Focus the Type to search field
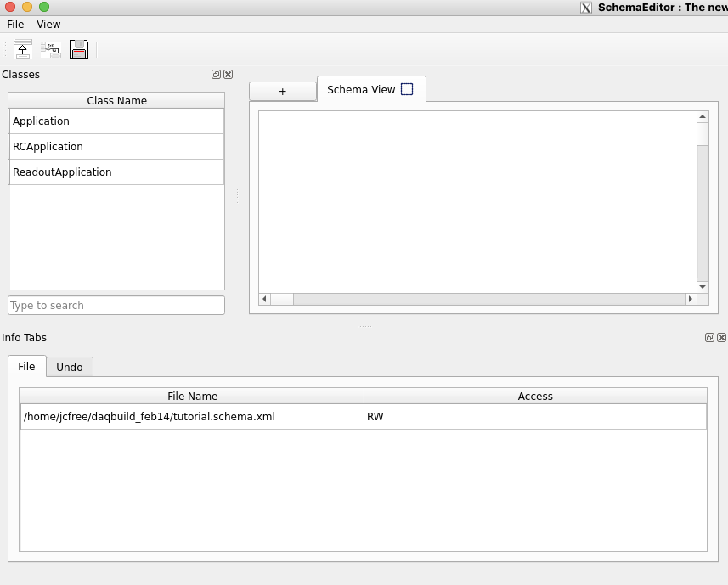This screenshot has height=585, width=728. (116, 305)
